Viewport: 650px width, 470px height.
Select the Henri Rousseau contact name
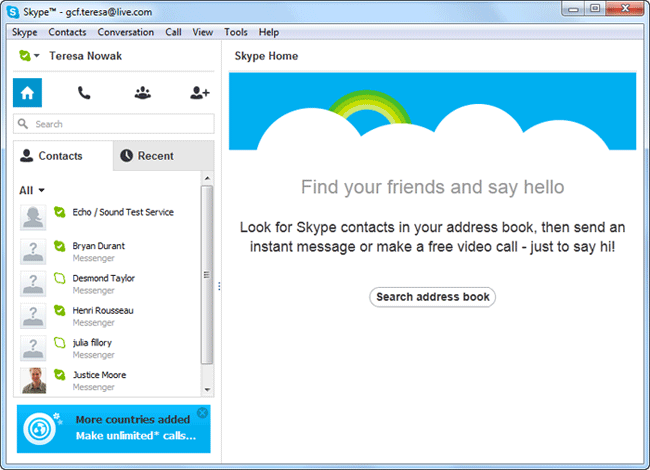(103, 310)
